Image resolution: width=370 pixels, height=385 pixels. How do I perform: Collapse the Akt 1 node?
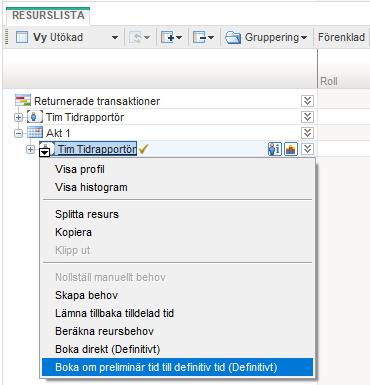pos(19,133)
